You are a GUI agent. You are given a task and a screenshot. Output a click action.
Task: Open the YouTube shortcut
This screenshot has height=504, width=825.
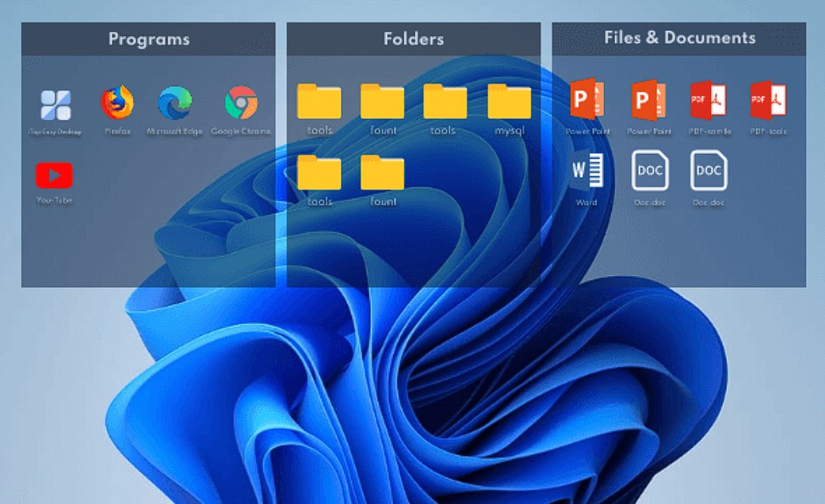coord(56,174)
